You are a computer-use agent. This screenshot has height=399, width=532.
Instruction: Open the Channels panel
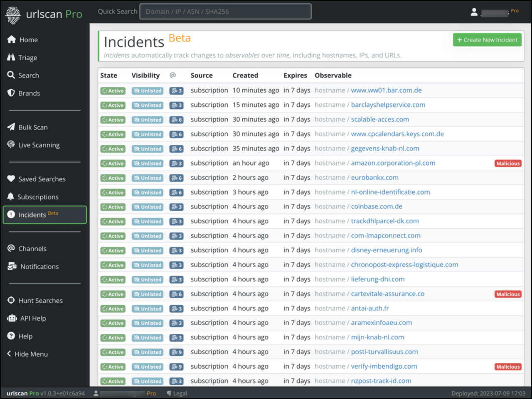point(32,248)
